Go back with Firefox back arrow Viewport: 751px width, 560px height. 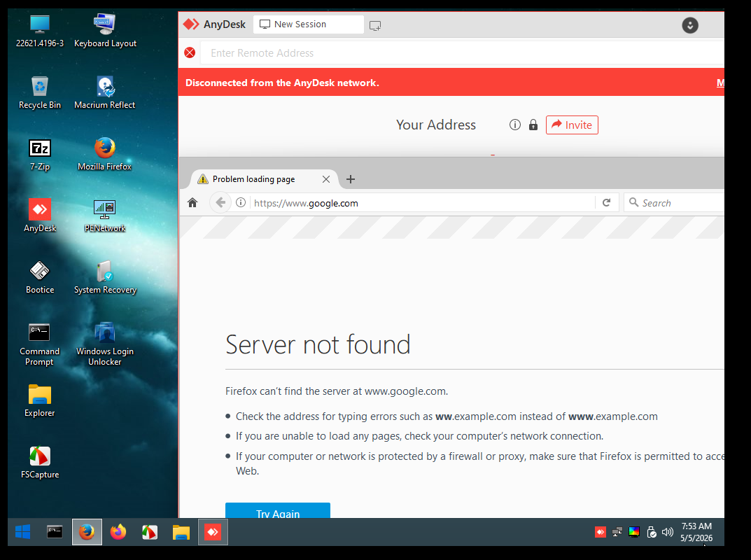coord(220,202)
